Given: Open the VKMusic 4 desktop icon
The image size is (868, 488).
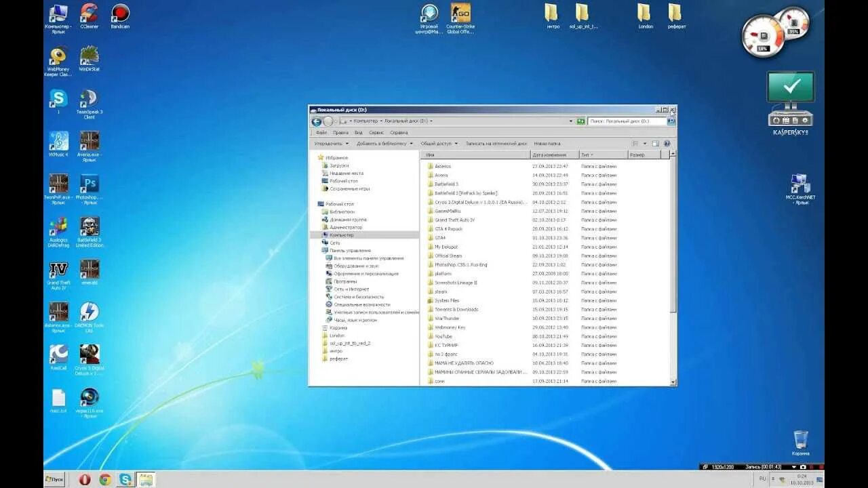Looking at the screenshot, I should click(58, 144).
